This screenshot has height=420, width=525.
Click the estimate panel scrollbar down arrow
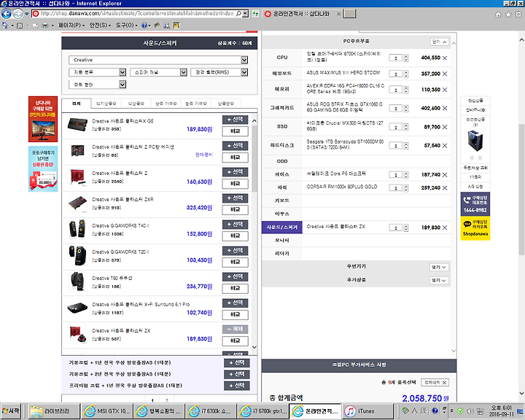click(454, 351)
